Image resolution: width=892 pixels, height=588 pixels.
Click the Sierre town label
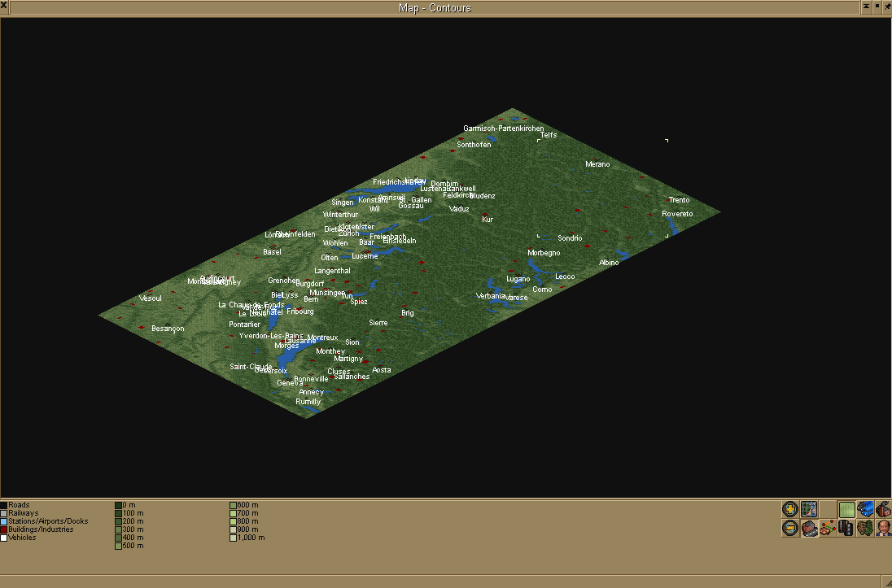coord(378,323)
